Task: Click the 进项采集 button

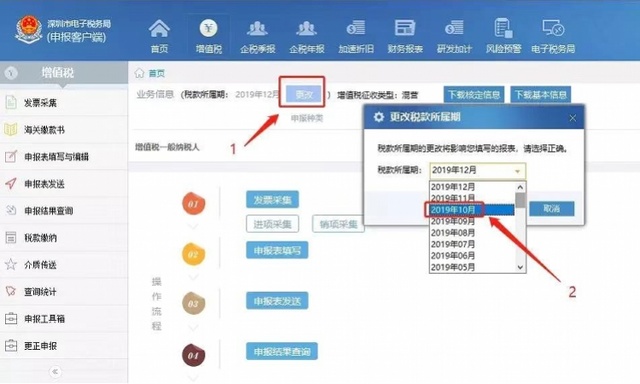Action: click(272, 224)
